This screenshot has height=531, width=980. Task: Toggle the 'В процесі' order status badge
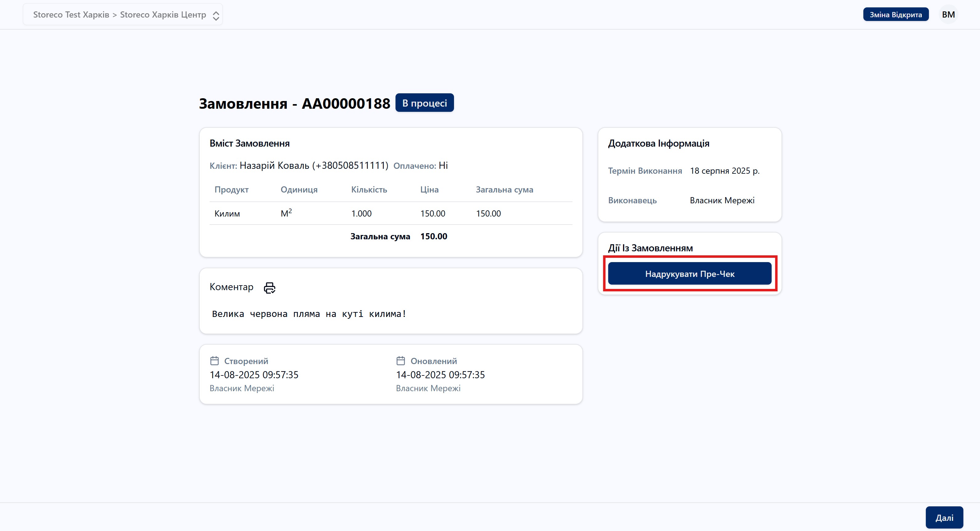(424, 102)
